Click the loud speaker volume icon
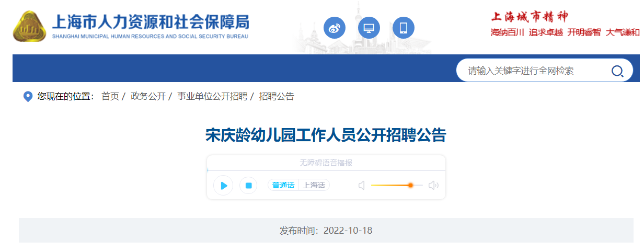The image size is (644, 252). pos(433,185)
